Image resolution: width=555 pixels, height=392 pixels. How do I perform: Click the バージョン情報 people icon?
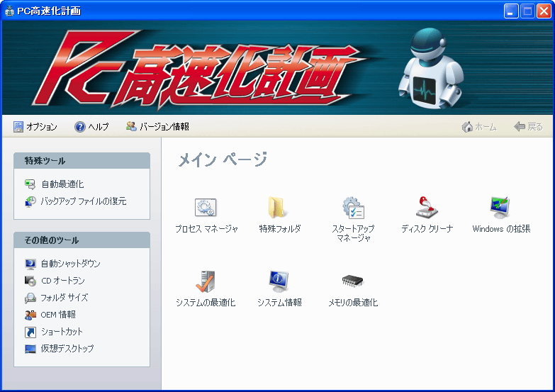point(131,126)
